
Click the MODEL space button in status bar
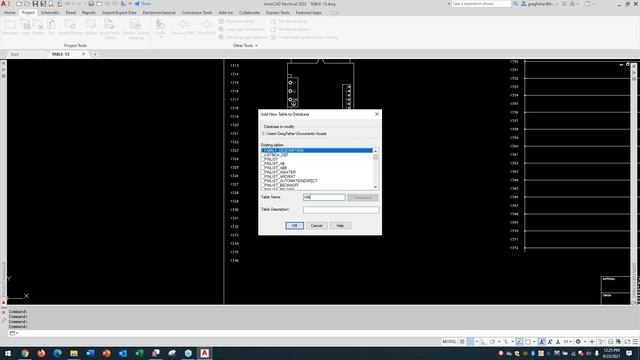coord(449,342)
